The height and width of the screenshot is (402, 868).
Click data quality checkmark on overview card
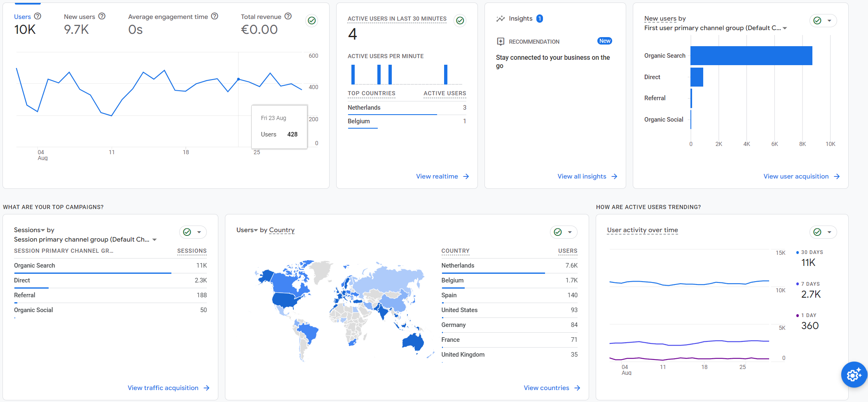coord(312,20)
